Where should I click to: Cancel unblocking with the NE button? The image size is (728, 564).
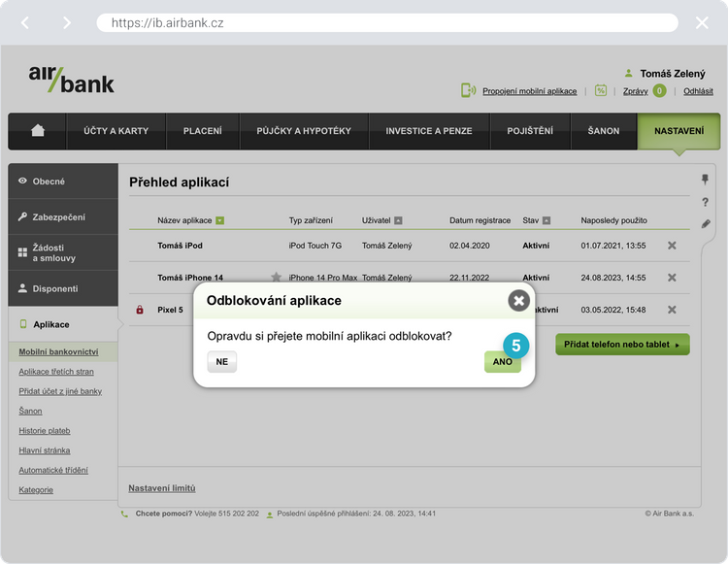click(222, 362)
